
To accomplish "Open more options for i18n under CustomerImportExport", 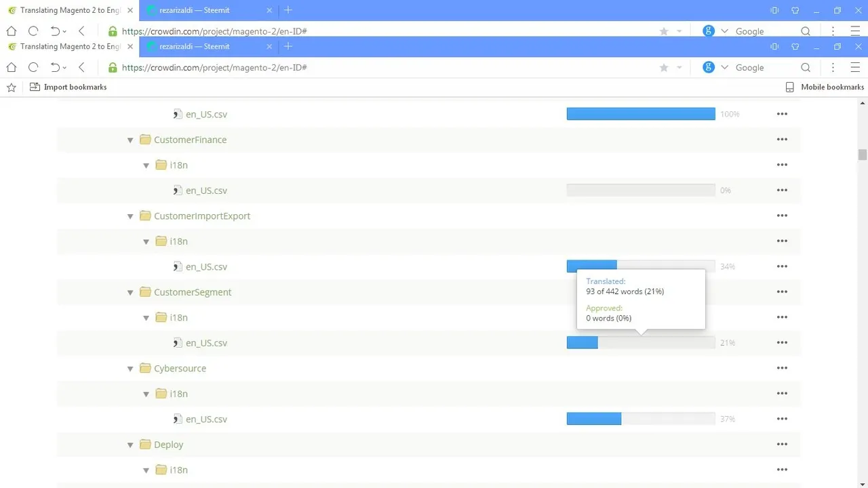I will pyautogui.click(x=782, y=241).
